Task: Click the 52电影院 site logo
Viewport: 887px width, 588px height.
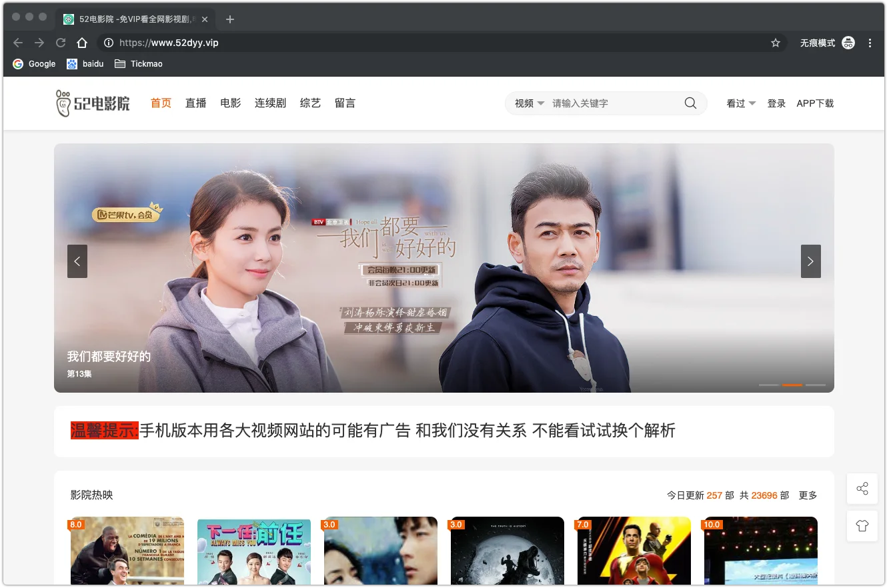Action: pyautogui.click(x=93, y=103)
